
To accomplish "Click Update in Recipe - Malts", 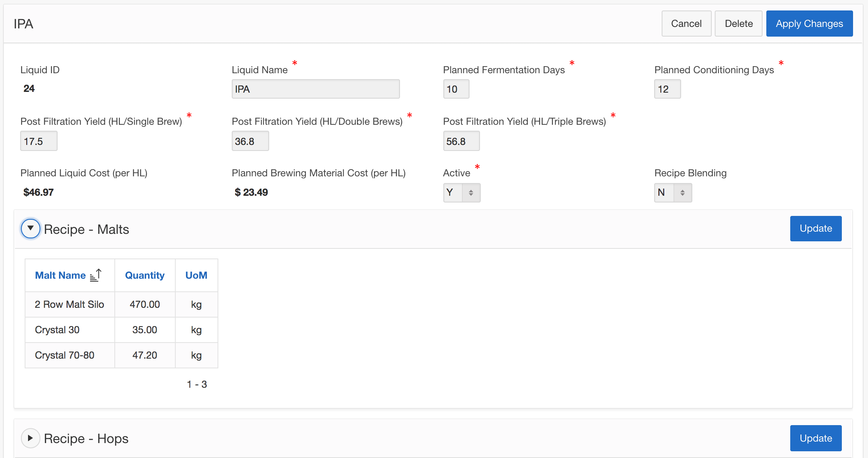I will coord(816,228).
